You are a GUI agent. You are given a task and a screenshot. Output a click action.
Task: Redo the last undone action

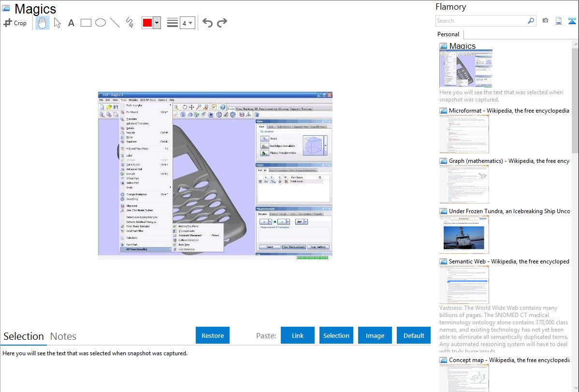(x=222, y=23)
